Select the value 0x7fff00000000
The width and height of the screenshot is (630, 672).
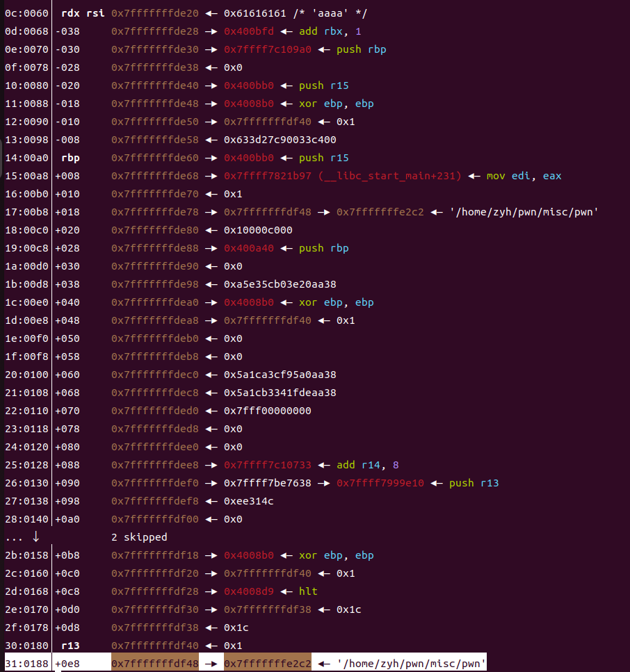[268, 411]
